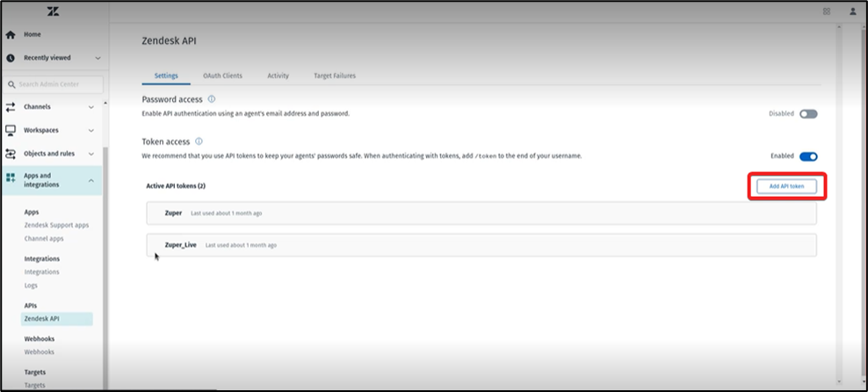Expand the Recently viewed chevron
The image size is (868, 392).
point(98,58)
